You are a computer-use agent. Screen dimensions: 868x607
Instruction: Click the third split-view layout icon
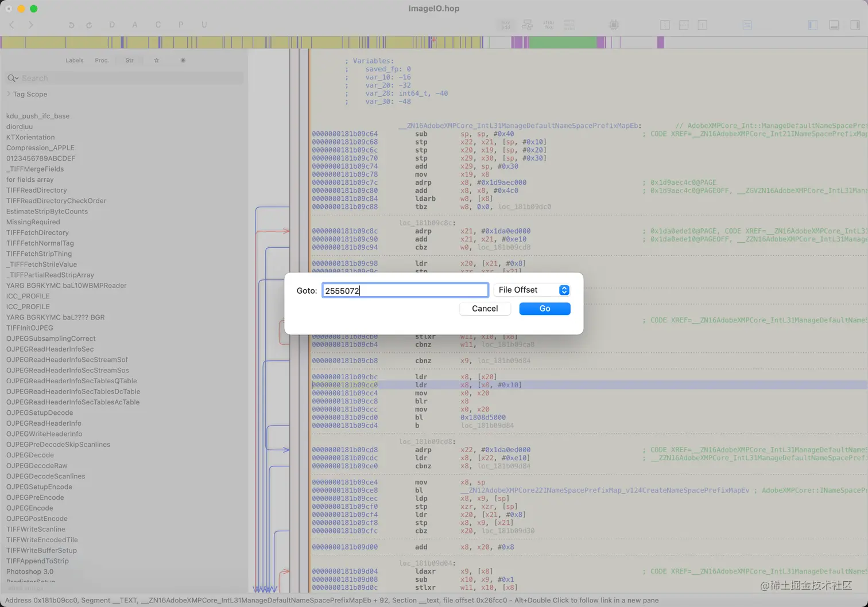coord(702,25)
